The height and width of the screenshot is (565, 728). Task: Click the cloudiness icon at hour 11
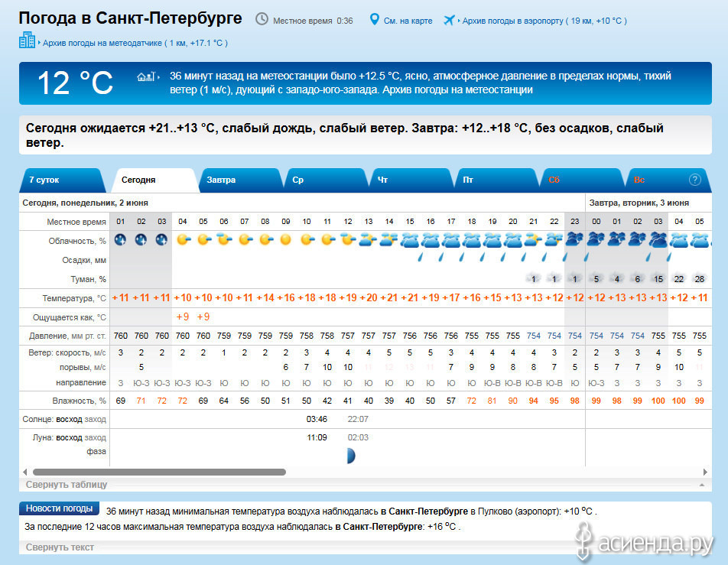click(x=328, y=239)
